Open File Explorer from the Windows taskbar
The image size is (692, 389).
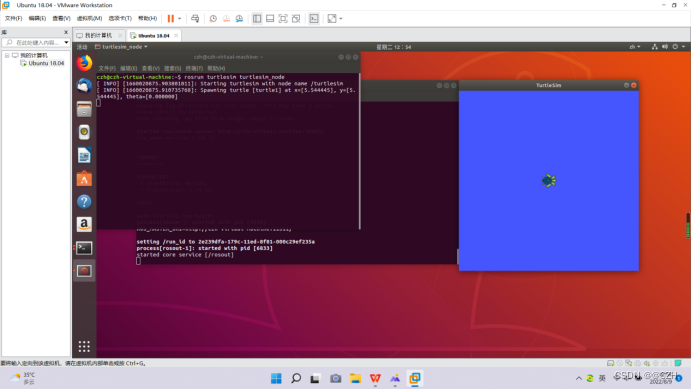tap(355, 378)
